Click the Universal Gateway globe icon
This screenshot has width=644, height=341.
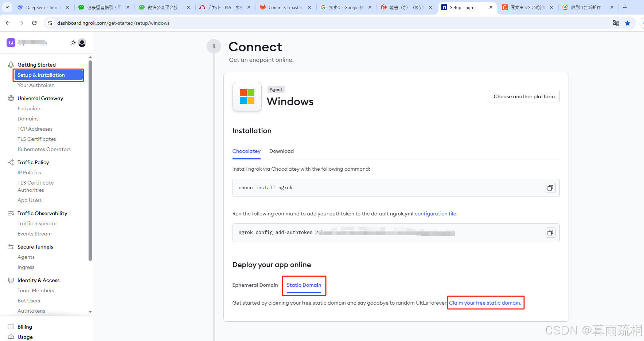click(x=11, y=98)
